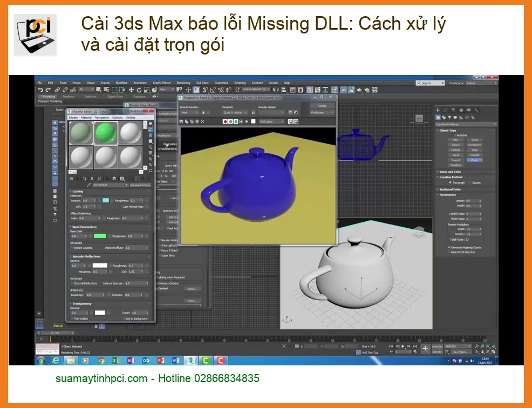Toggle the Percent Snap icon
The height and width of the screenshot is (408, 532).
(x=221, y=90)
